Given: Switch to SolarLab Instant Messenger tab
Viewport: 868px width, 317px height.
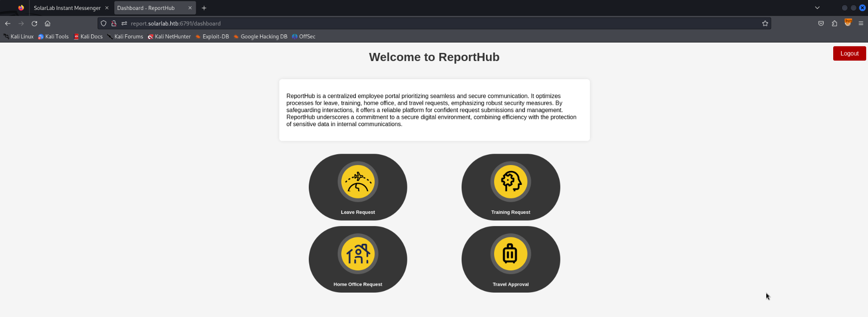Looking at the screenshot, I should click(67, 8).
